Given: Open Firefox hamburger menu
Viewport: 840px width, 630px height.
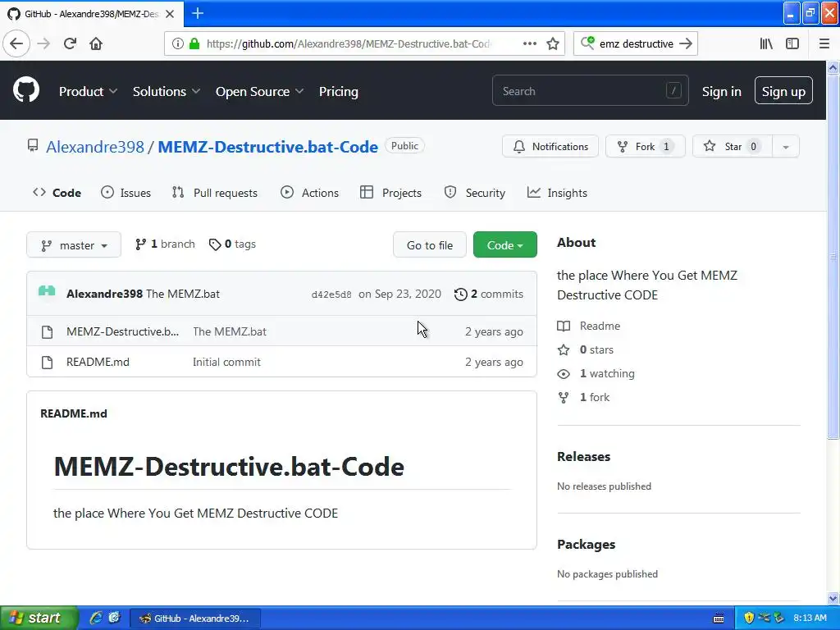Looking at the screenshot, I should pos(824,43).
